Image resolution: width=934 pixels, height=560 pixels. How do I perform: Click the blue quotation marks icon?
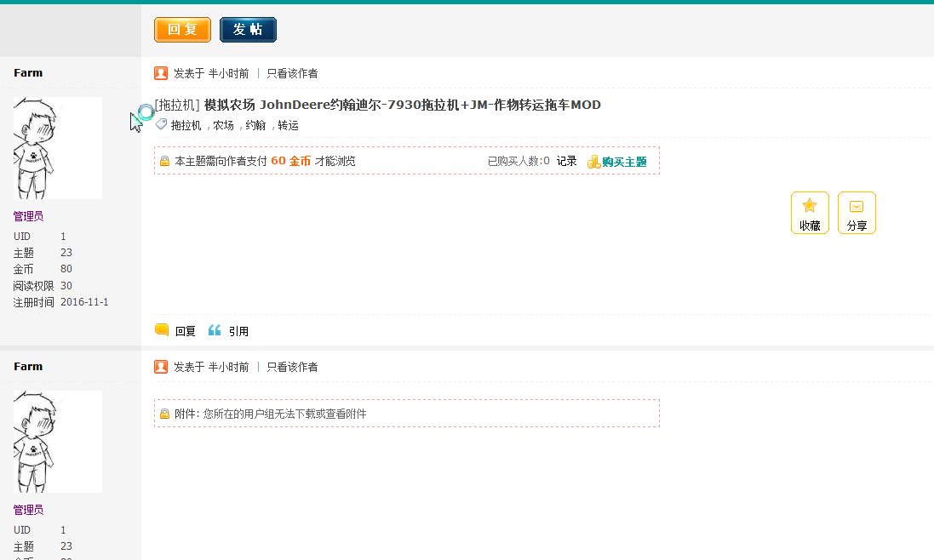pyautogui.click(x=215, y=330)
